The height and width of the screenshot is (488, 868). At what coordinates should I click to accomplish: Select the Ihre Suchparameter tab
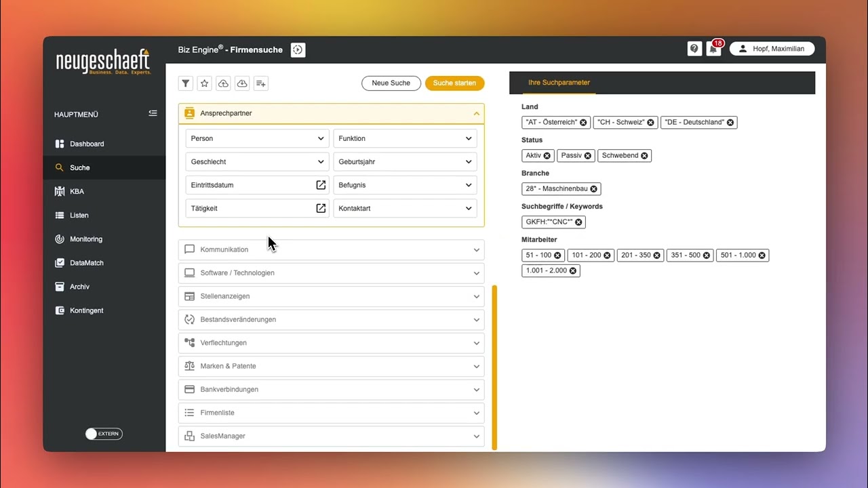[559, 83]
